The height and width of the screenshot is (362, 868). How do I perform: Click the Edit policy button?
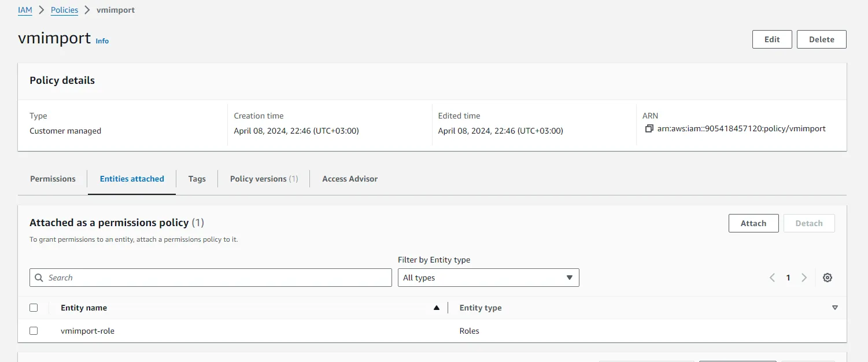point(771,39)
